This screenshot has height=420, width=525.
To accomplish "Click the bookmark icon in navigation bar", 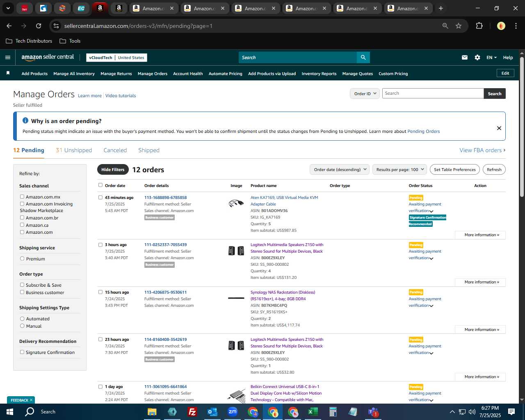I will tap(8, 73).
